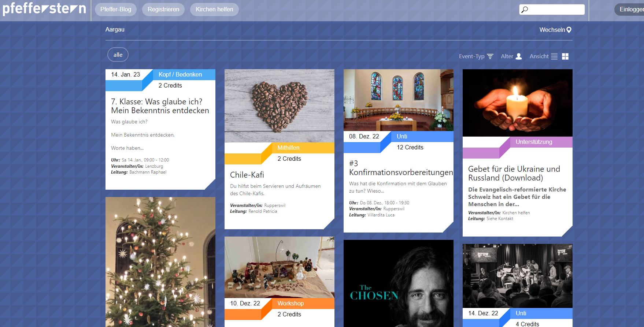This screenshot has height=327, width=644.
Task: Open the nativity scene thumbnail
Action: pyautogui.click(x=280, y=267)
